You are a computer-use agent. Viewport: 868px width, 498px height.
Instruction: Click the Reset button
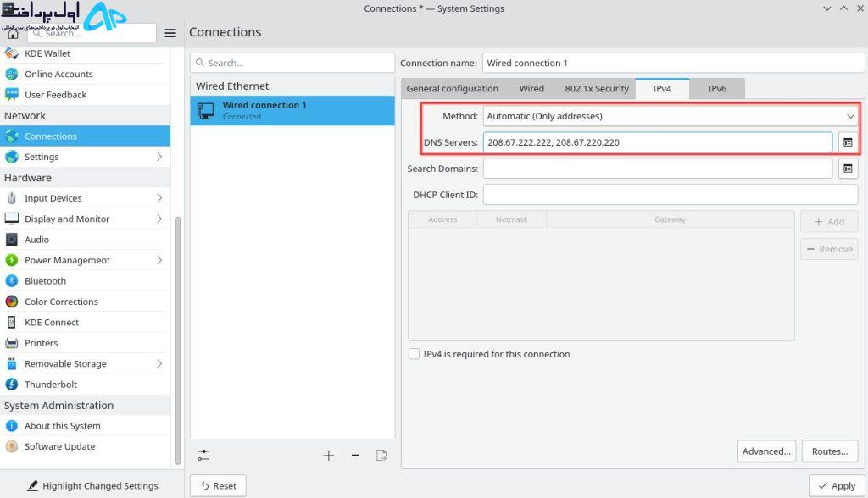click(x=218, y=486)
